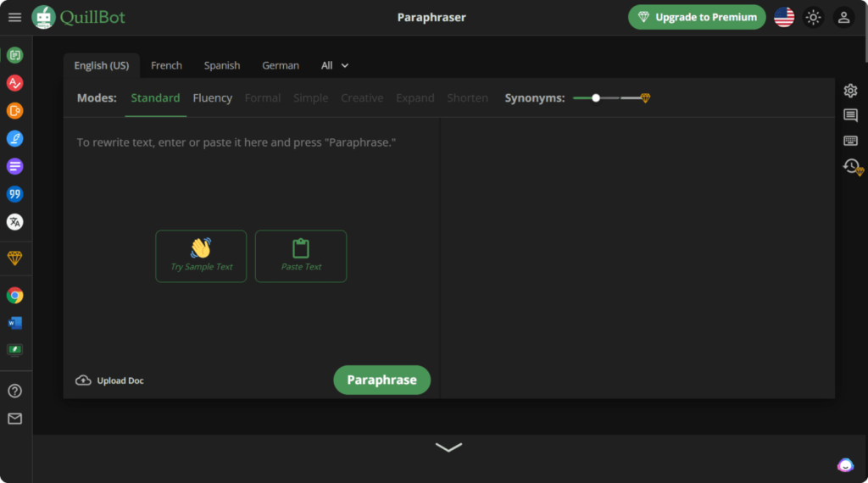Open the Summarizer sidebar icon
868x483 pixels.
pyautogui.click(x=15, y=166)
